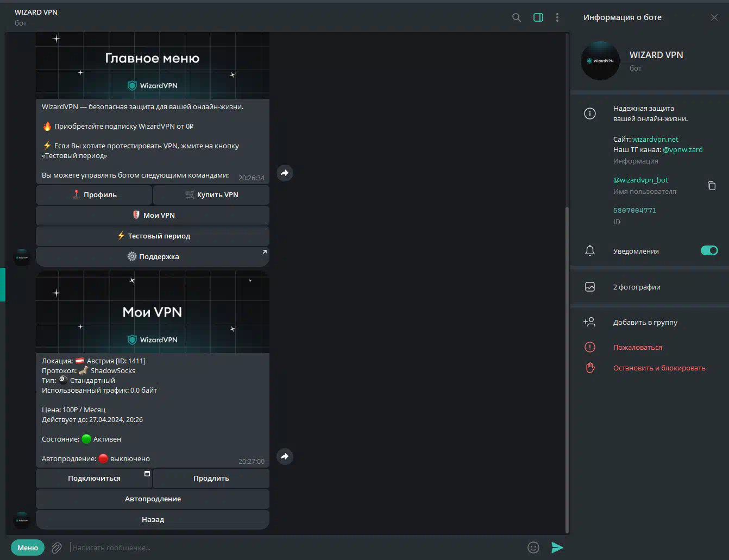Click the photo icon beside 2 фотографии

590,287
